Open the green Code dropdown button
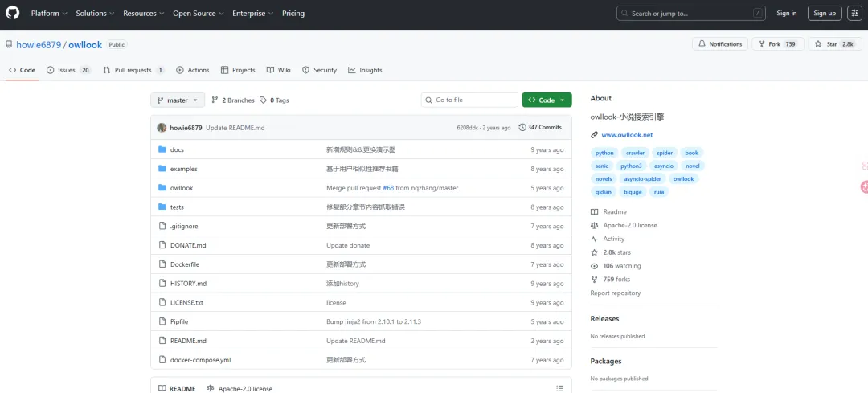 pos(547,100)
